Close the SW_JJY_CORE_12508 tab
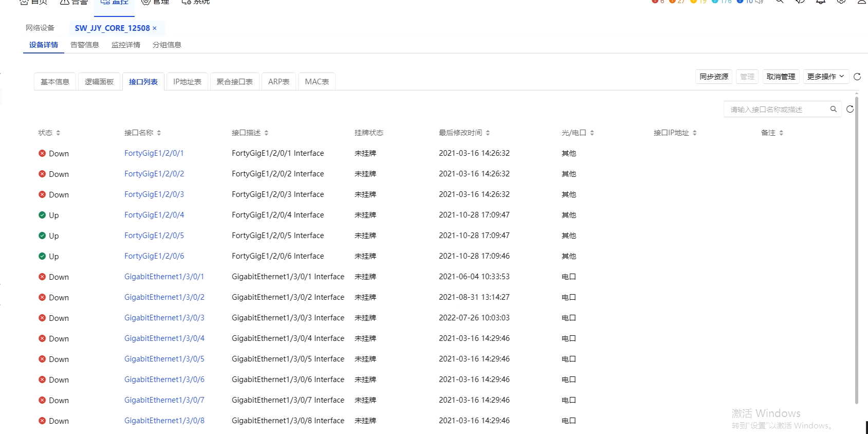Screen dimensions: 868x434 point(155,28)
